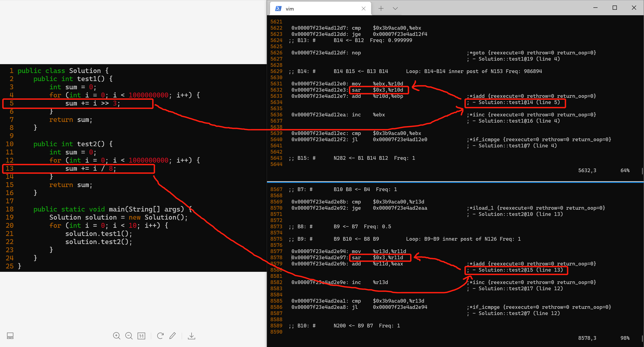Reset image to 1:1 actual size
644x347 pixels.
[141, 336]
